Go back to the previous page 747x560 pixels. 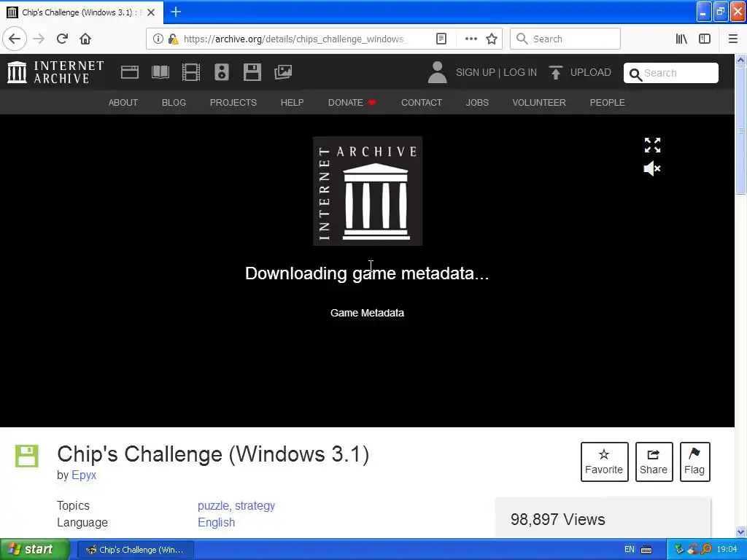coord(15,39)
